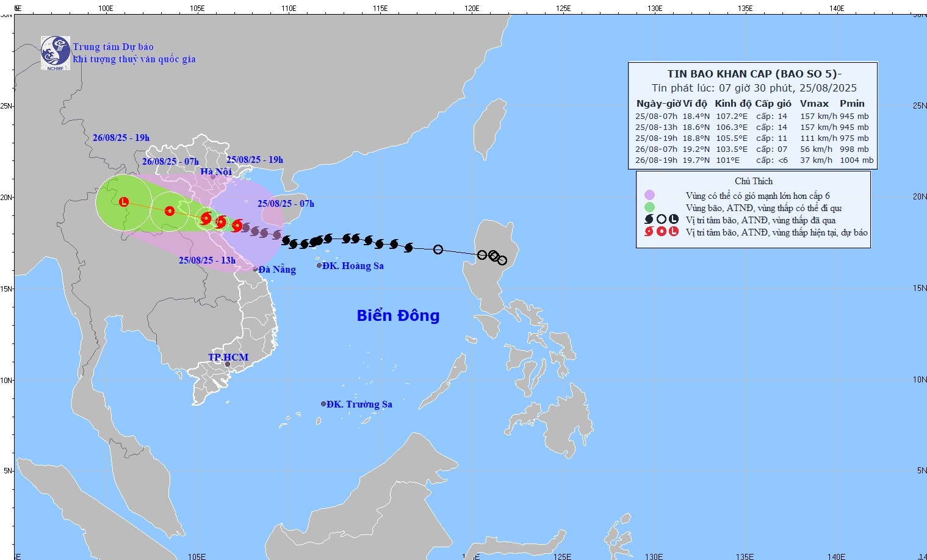Select the Hoàng Sa island dot marker
Image resolution: width=927 pixels, height=560 pixels.
(x=319, y=265)
